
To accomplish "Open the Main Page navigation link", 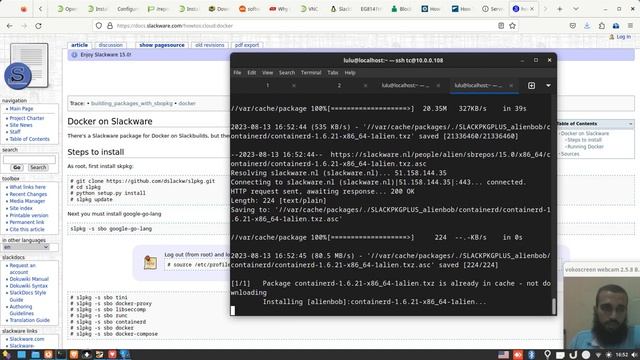I will click(x=21, y=109).
